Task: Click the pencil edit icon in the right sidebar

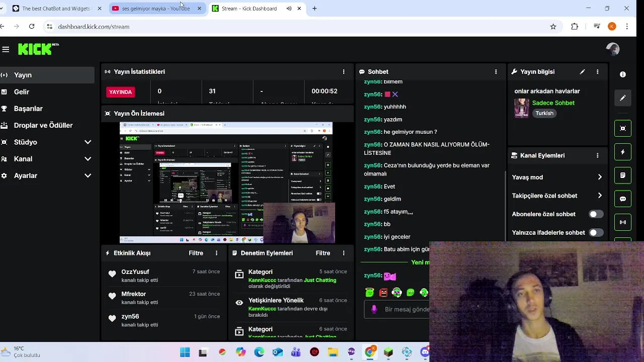Action: (x=623, y=98)
